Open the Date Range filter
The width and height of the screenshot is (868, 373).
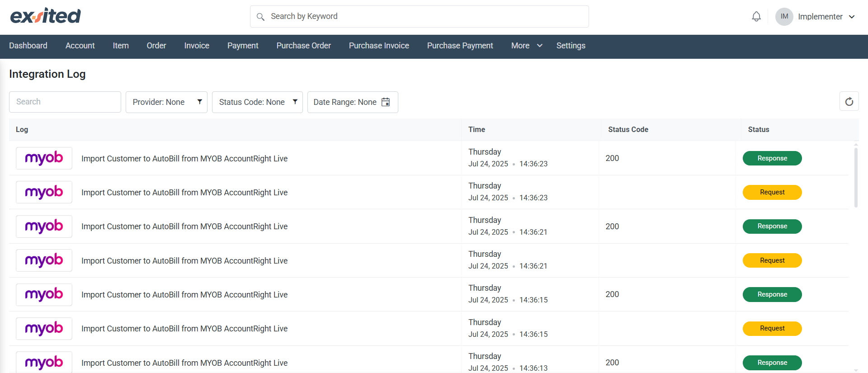point(353,102)
